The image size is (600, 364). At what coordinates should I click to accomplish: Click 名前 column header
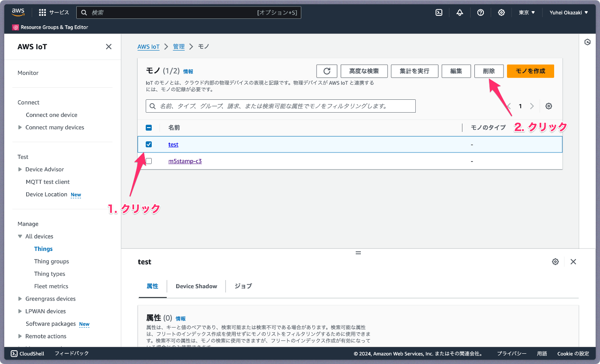pos(174,128)
